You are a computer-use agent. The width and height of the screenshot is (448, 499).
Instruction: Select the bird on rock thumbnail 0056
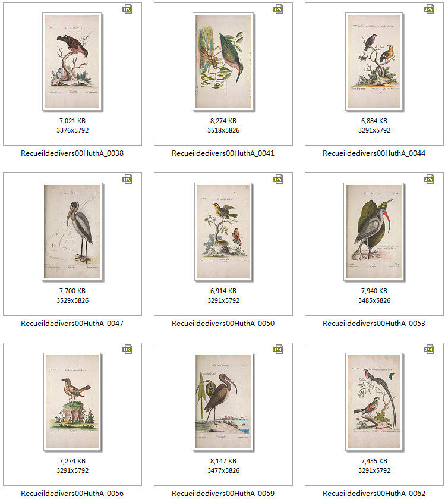click(72, 402)
